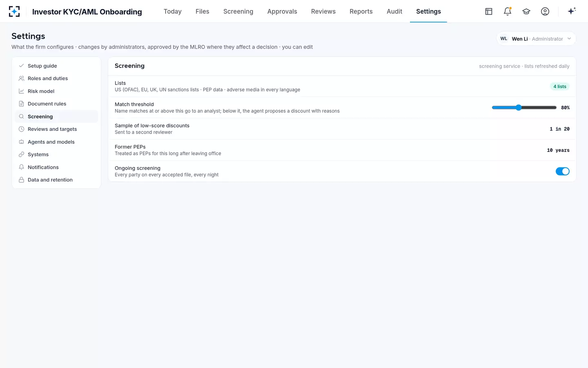
Task: Click the people icon beside Roles and duties
Action: 21,79
